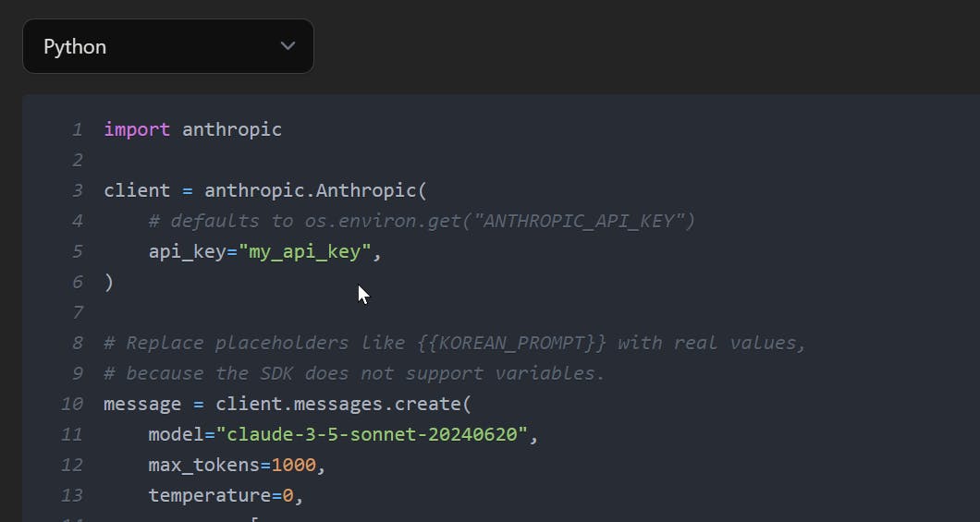
Task: Click the comment 'because the SDK does not support variables'
Action: pos(354,373)
